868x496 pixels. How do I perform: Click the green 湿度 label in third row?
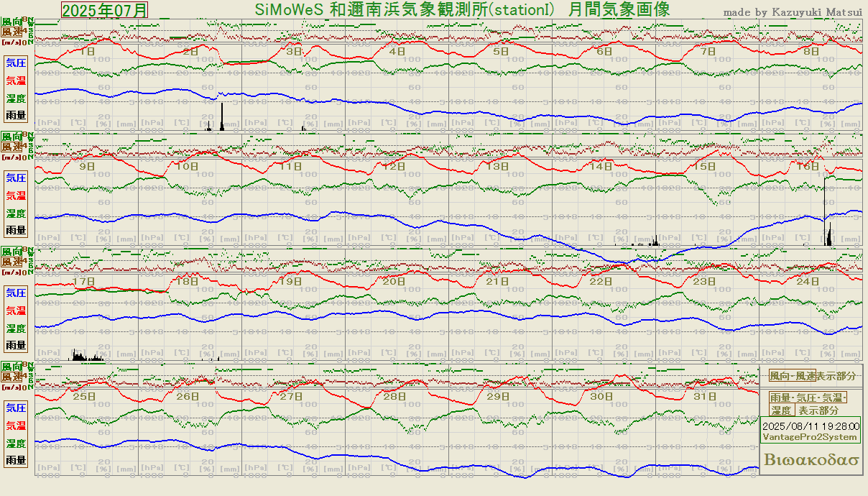[x=17, y=329]
